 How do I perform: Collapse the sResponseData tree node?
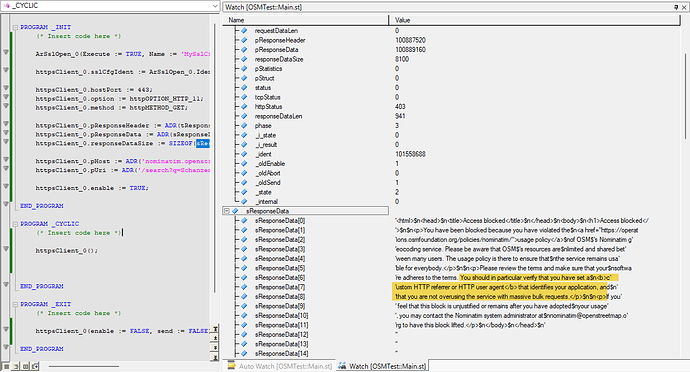point(227,211)
